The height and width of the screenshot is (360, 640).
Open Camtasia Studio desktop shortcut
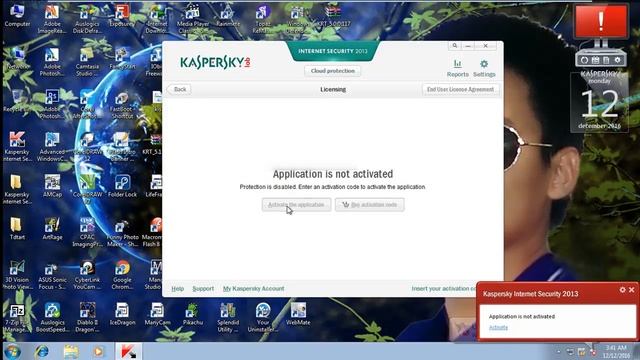[87, 62]
